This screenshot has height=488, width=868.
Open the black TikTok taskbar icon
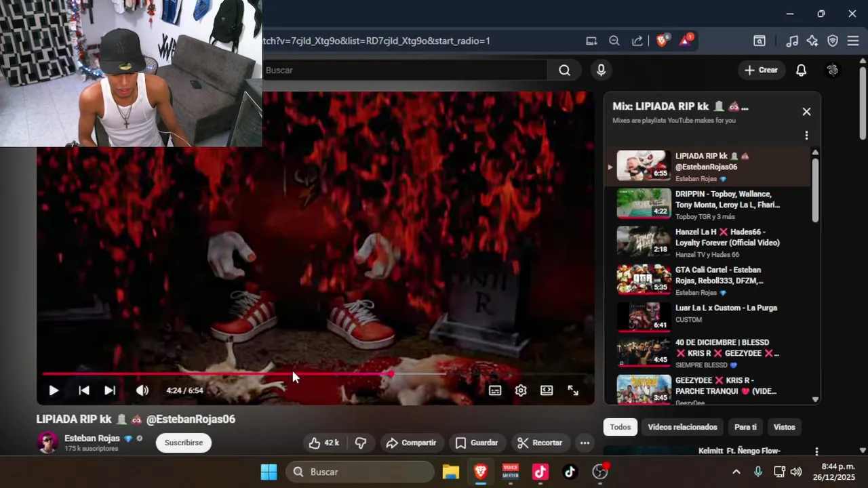pos(570,472)
